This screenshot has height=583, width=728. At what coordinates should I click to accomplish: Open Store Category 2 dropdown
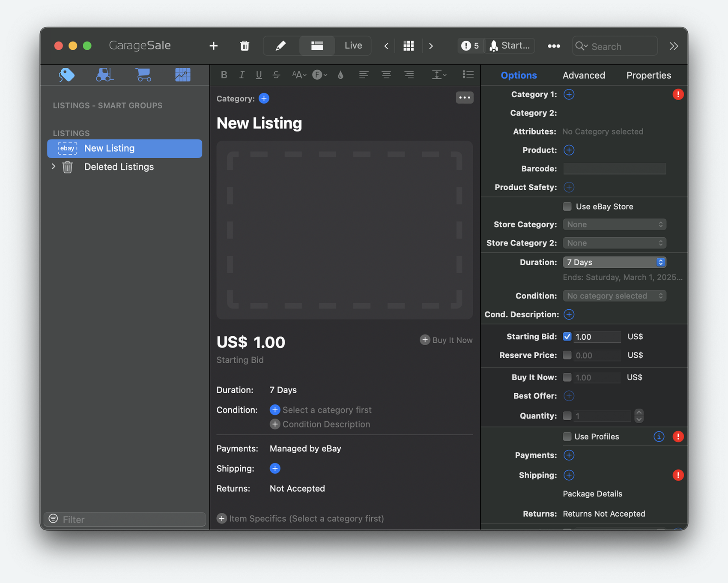coord(615,243)
